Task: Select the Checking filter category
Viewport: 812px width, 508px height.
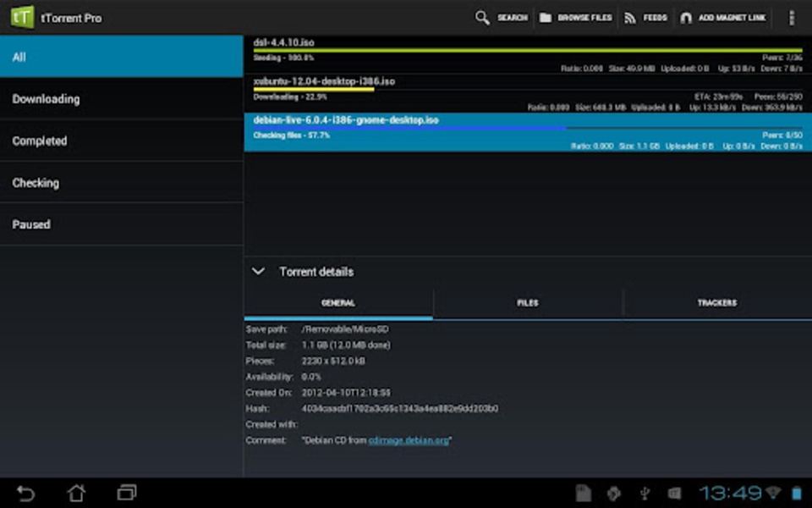Action: pos(122,183)
